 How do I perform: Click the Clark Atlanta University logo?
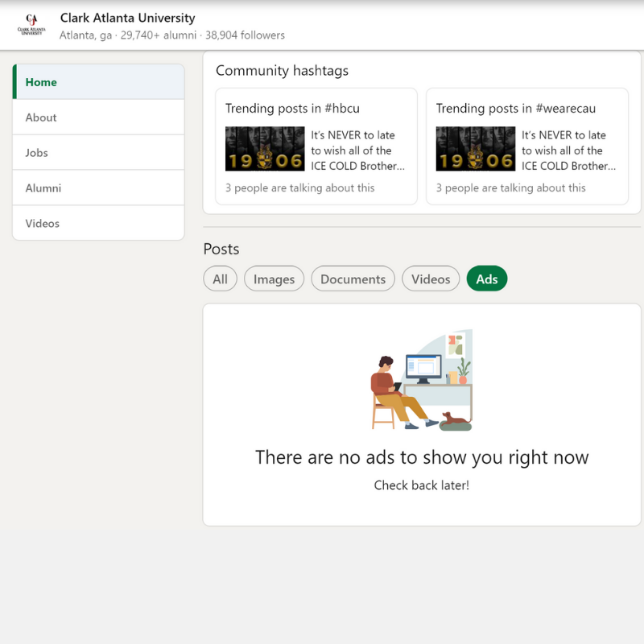(31, 25)
